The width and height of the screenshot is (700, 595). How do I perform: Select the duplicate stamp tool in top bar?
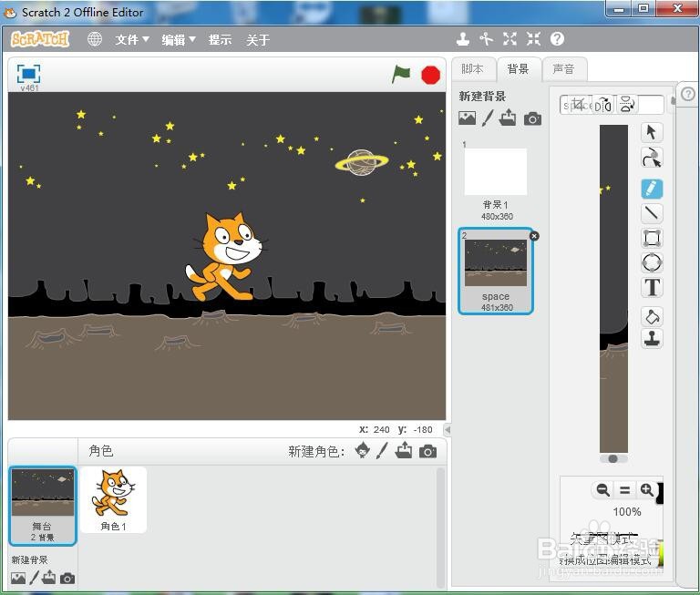pyautogui.click(x=463, y=39)
